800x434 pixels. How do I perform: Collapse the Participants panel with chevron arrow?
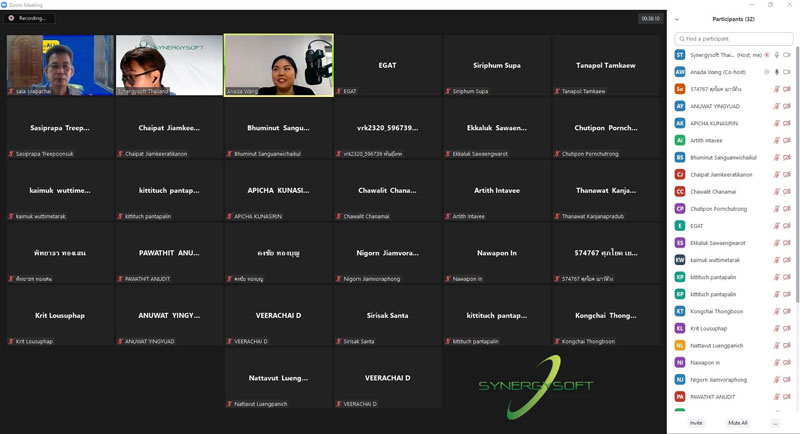(x=677, y=19)
